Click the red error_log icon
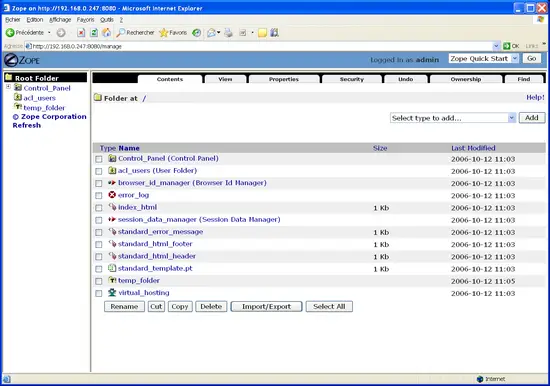The image size is (550, 386). click(x=112, y=195)
